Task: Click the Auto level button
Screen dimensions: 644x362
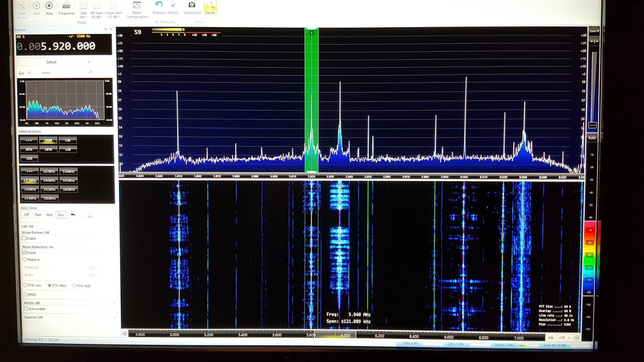Action: tap(592, 138)
